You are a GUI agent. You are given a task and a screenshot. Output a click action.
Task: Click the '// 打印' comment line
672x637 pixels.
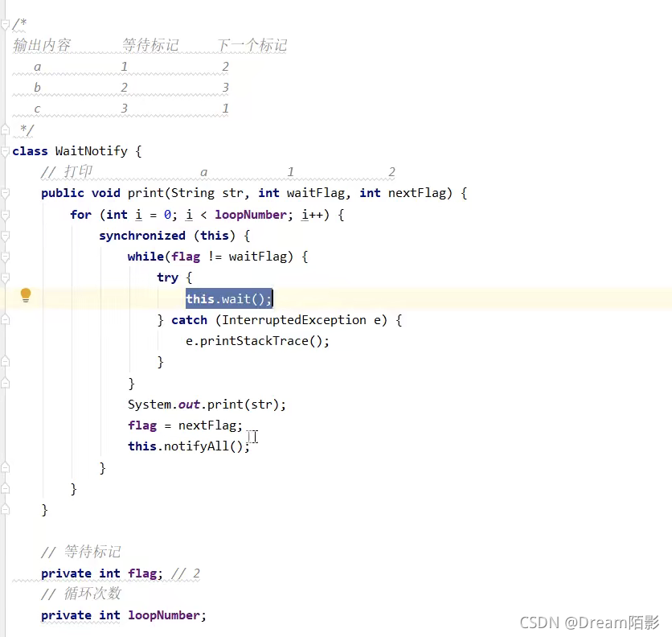[67, 172]
